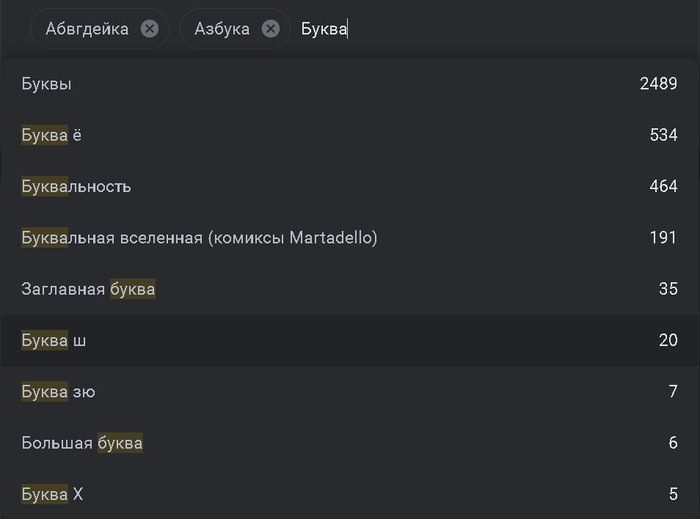Select the highlighted Буква ш suggestion

pyautogui.click(x=350, y=340)
